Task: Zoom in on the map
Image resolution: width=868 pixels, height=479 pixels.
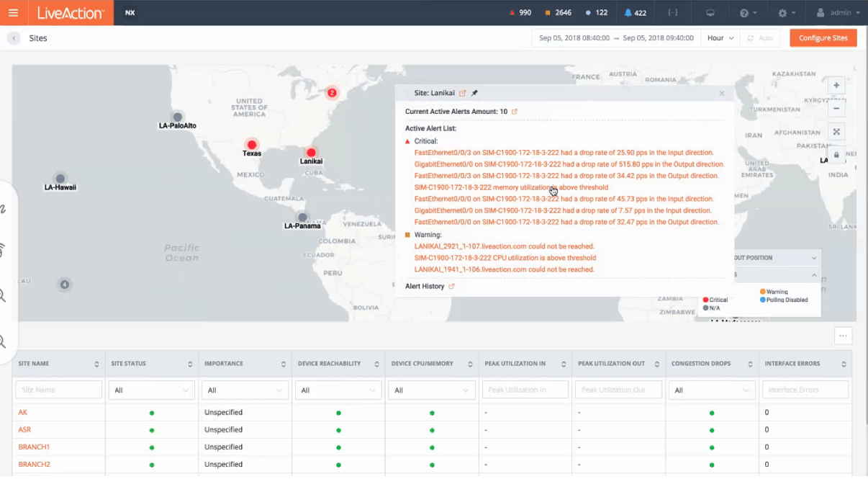Action: [836, 85]
